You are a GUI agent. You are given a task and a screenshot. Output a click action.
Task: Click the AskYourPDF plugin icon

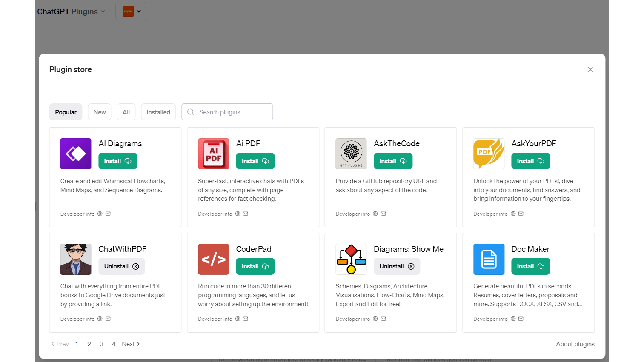[489, 154]
